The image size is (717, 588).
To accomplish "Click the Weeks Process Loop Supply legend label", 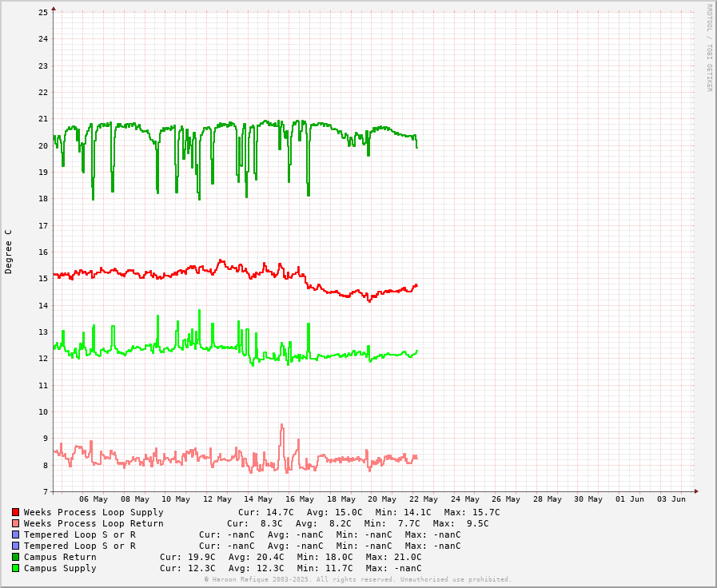I will click(x=94, y=512).
